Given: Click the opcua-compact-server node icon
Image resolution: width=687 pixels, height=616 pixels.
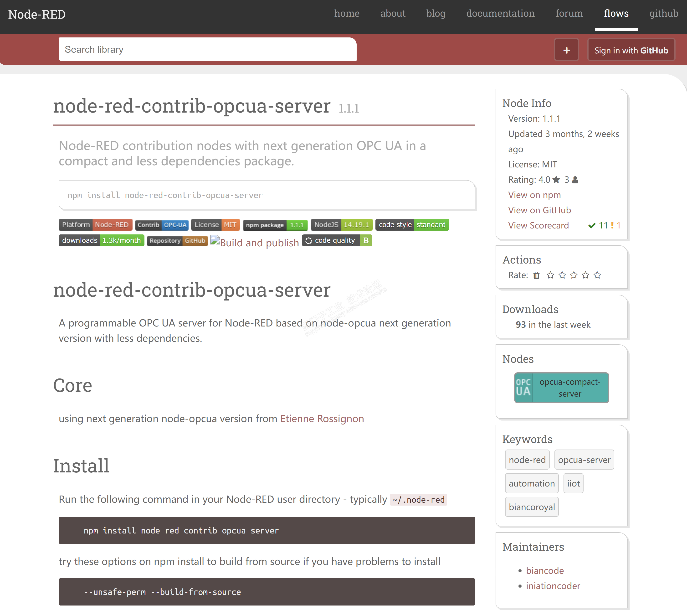Looking at the screenshot, I should [524, 388].
